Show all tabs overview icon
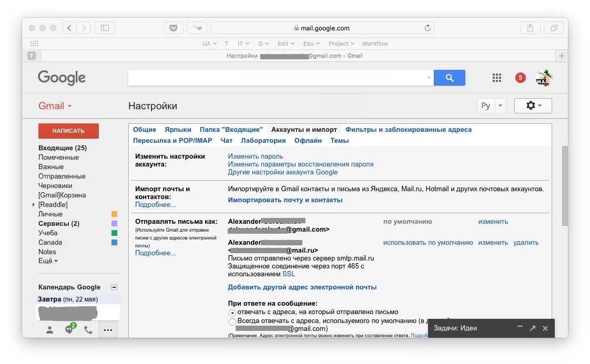This screenshot has height=364, width=590. coord(554,28)
